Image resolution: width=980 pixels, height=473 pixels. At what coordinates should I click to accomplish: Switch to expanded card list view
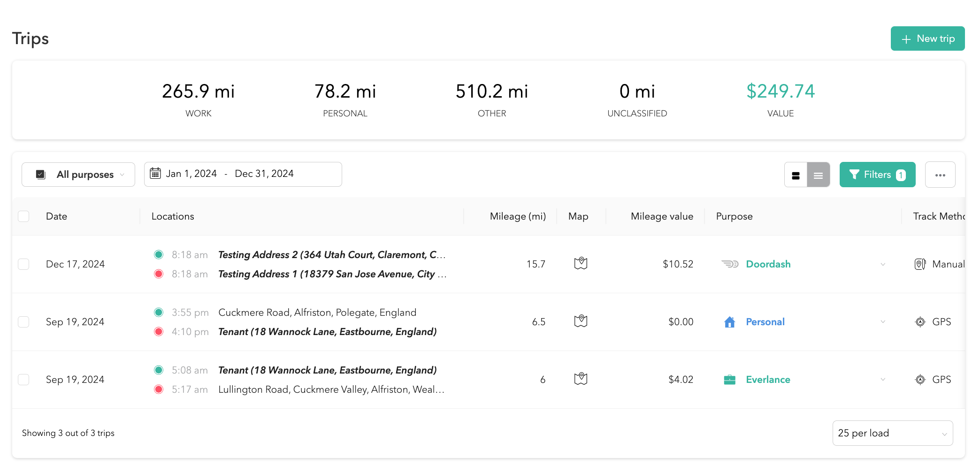pyautogui.click(x=796, y=175)
